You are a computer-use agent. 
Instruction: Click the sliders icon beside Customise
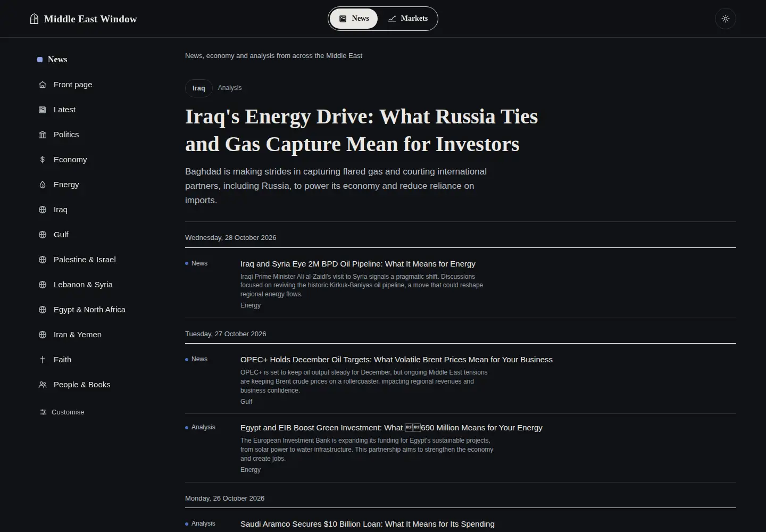(x=44, y=412)
